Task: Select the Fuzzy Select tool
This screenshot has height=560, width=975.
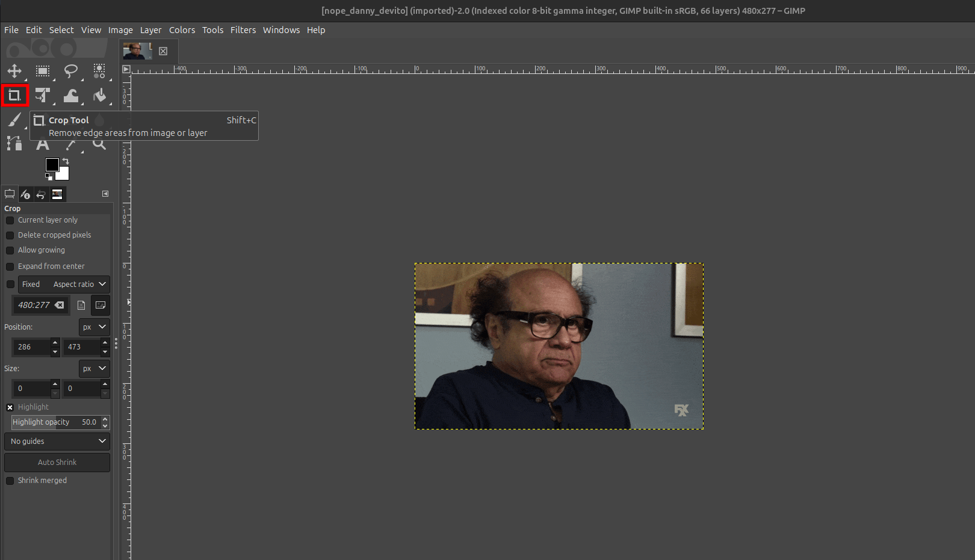Action: pos(99,71)
